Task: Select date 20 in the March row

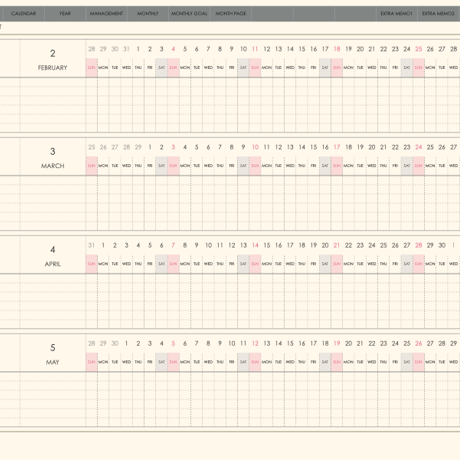Action: [372, 147]
